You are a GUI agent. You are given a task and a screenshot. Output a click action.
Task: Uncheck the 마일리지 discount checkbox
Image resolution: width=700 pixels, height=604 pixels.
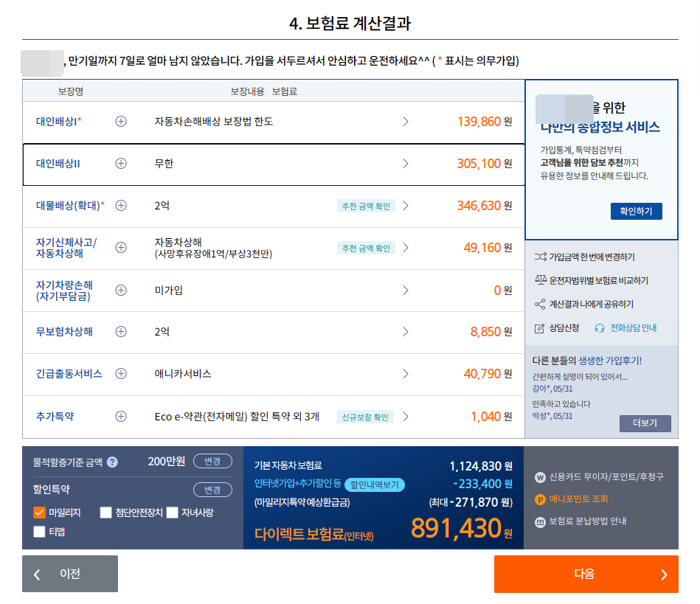(x=39, y=513)
